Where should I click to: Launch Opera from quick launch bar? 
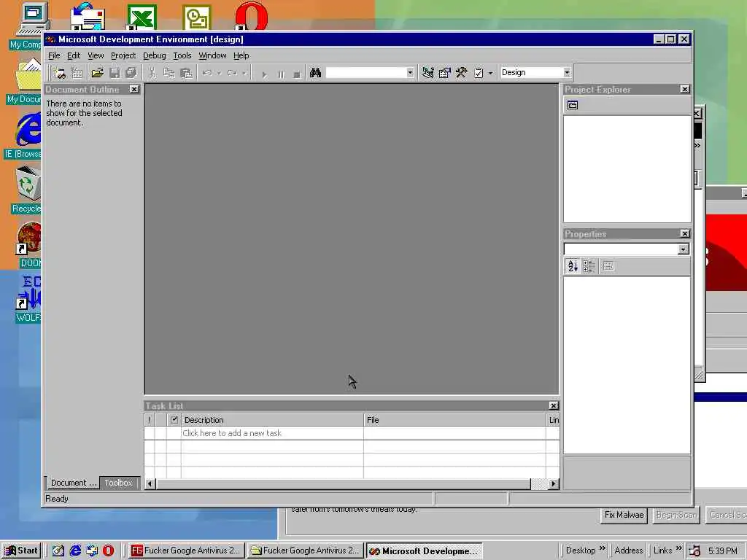pos(108,551)
